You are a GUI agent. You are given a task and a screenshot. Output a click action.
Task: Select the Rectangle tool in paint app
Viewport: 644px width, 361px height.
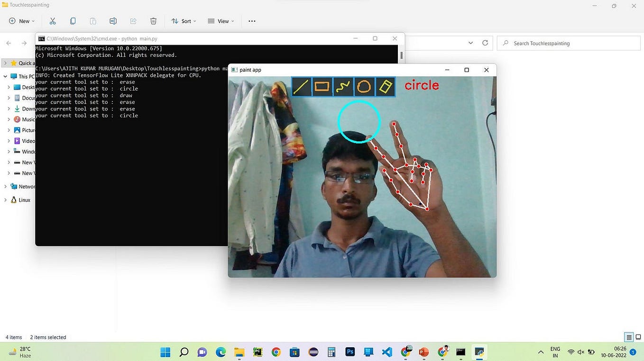point(322,86)
